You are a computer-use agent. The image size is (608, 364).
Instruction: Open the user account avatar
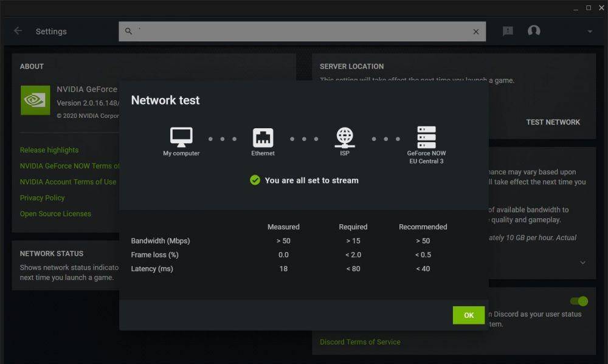pos(534,30)
